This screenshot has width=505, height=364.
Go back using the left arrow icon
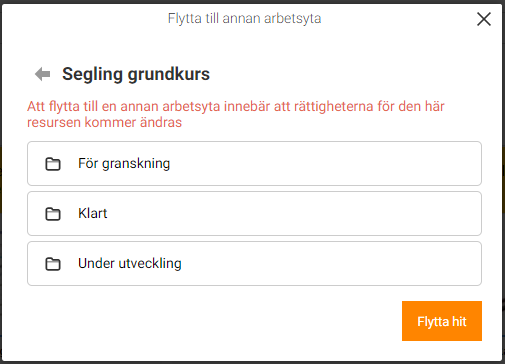pyautogui.click(x=43, y=74)
